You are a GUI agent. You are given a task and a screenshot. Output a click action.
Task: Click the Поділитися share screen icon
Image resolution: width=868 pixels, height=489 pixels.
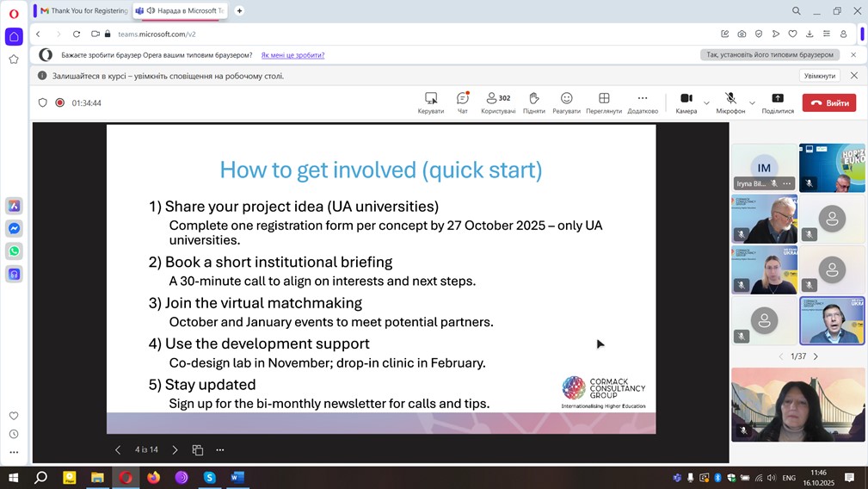click(778, 99)
